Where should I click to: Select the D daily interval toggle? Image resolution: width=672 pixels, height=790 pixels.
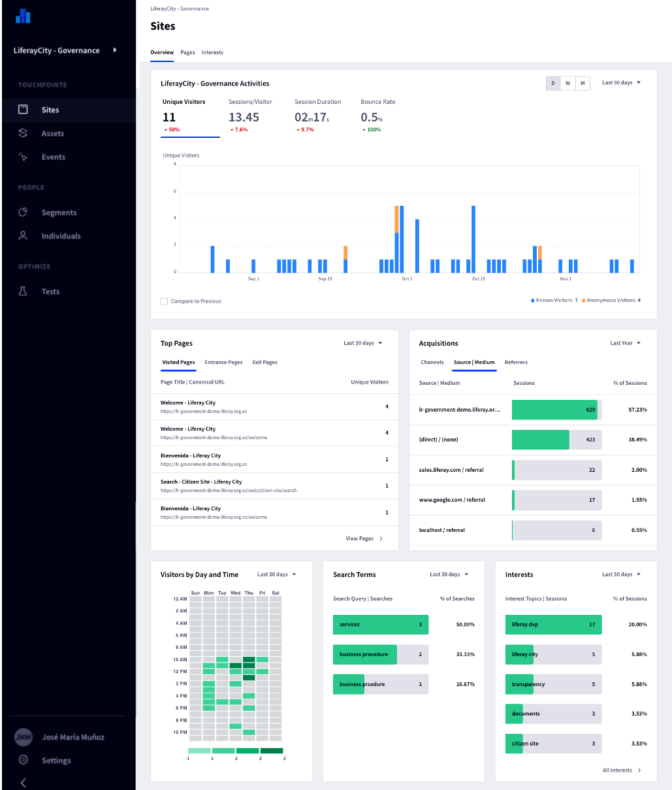point(553,83)
